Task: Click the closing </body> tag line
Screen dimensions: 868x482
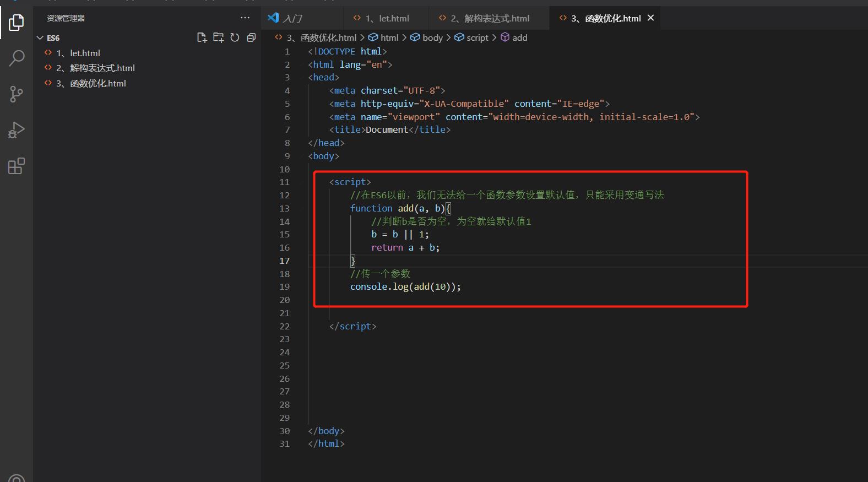Action: (x=326, y=431)
